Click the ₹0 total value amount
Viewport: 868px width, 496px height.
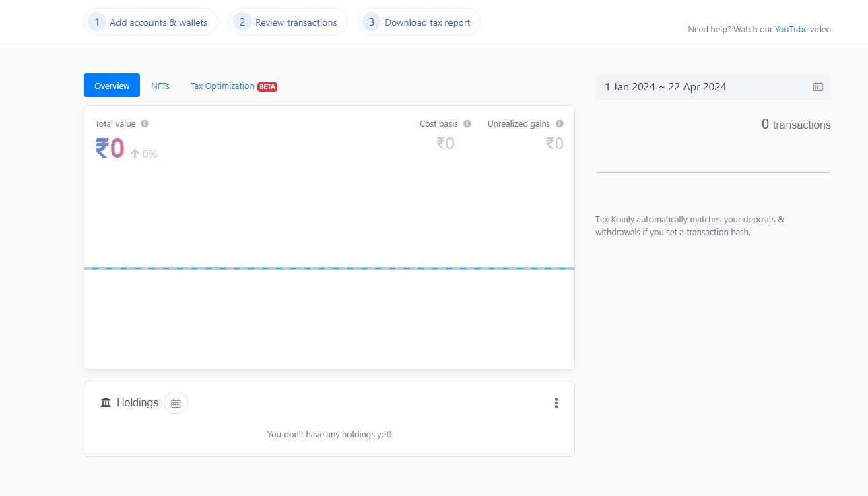pos(110,148)
